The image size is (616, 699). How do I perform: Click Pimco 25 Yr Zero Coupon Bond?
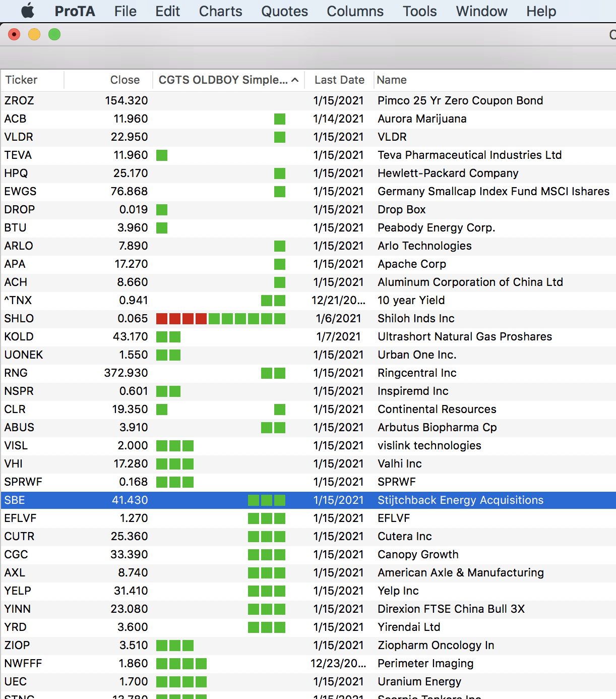click(x=460, y=100)
